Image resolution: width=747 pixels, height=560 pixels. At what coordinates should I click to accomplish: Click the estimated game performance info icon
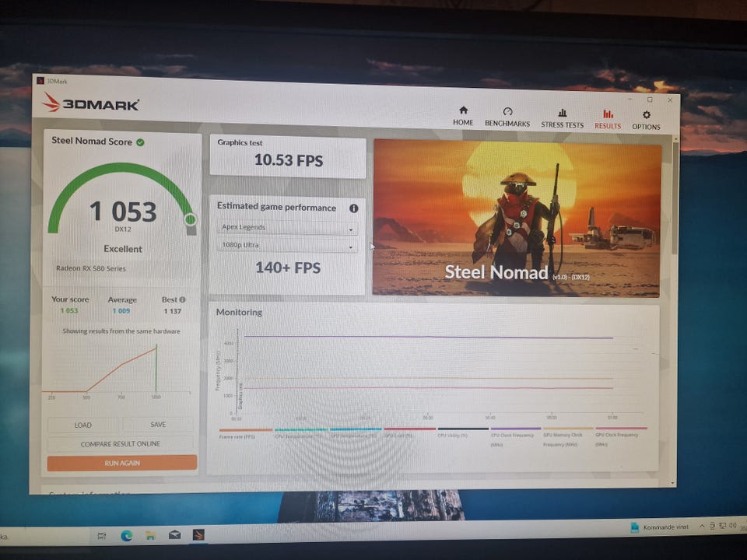click(353, 208)
